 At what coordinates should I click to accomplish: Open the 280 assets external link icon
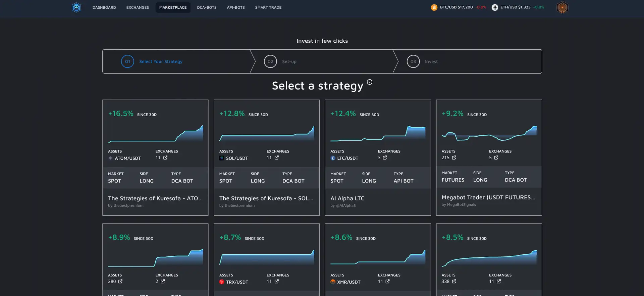pos(120,282)
